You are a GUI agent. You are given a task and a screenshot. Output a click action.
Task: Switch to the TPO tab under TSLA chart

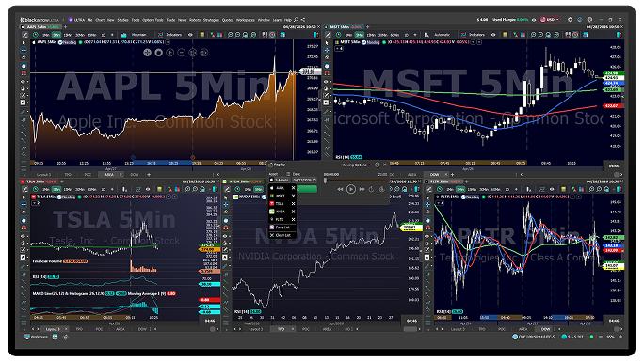pos(79,329)
